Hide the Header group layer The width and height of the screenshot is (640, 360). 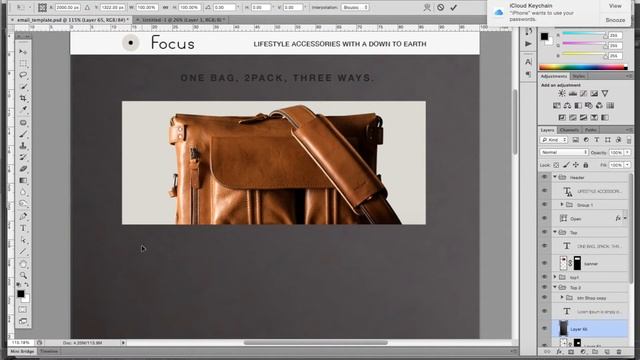(x=544, y=177)
